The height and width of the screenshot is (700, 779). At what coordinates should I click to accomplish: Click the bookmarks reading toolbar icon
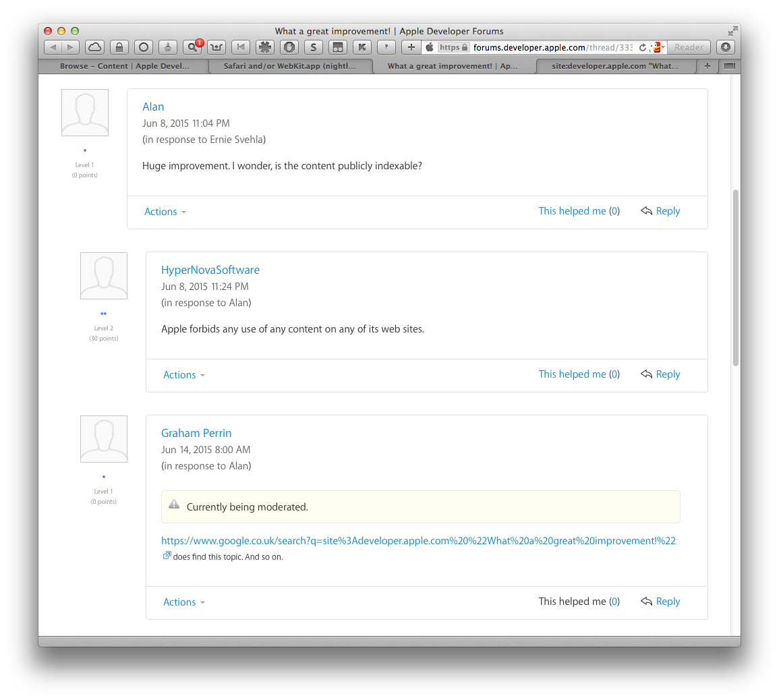[x=338, y=47]
